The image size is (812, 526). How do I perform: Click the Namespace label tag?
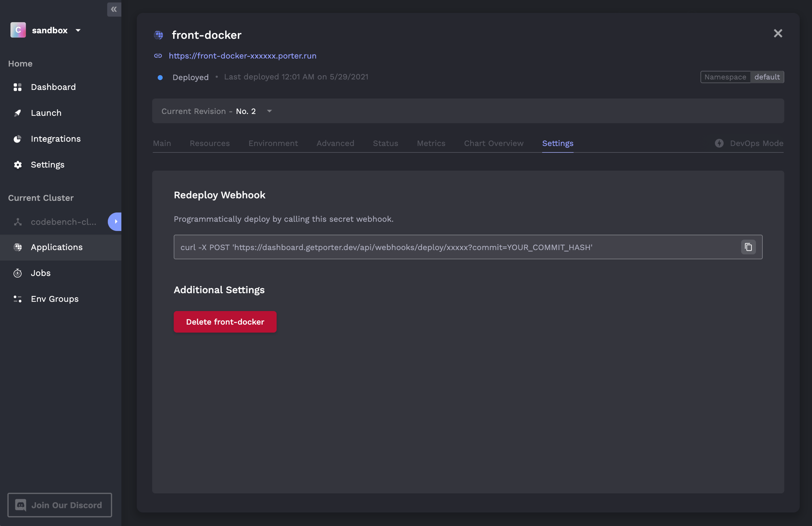[725, 77]
